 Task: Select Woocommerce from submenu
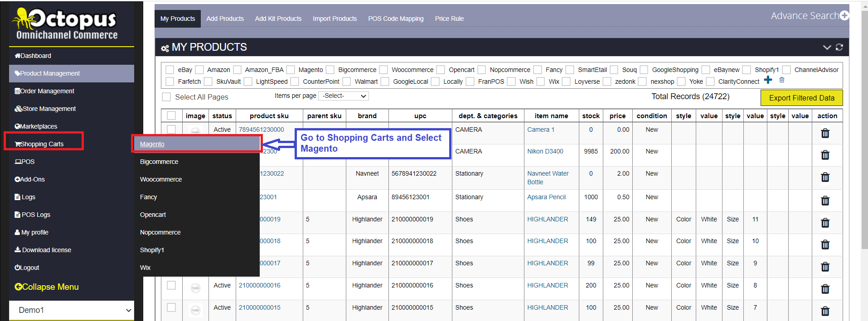pos(197,179)
